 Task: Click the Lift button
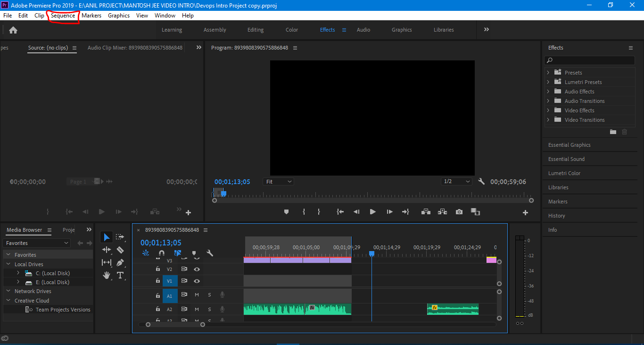(426, 212)
